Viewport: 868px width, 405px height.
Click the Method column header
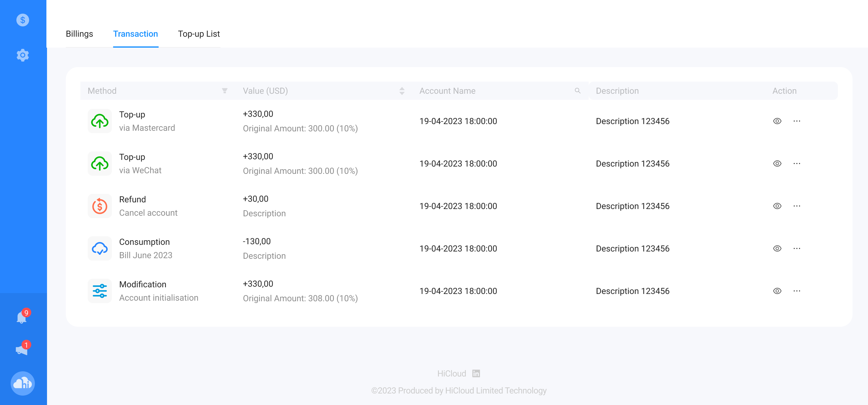[102, 91]
